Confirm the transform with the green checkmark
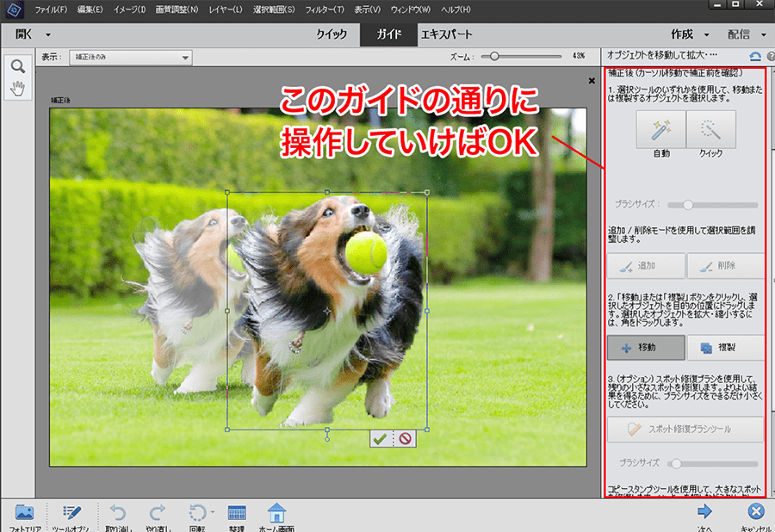 click(x=379, y=439)
